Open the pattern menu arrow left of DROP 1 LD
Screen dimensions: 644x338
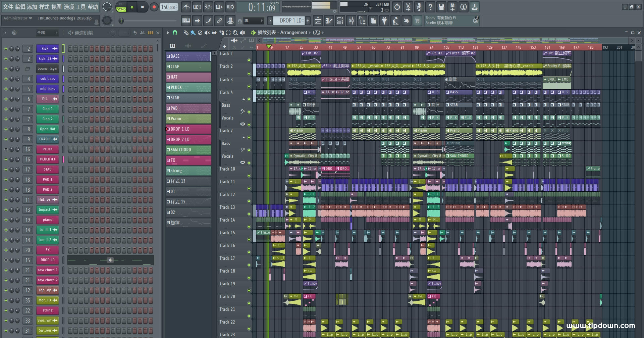pos(270,20)
